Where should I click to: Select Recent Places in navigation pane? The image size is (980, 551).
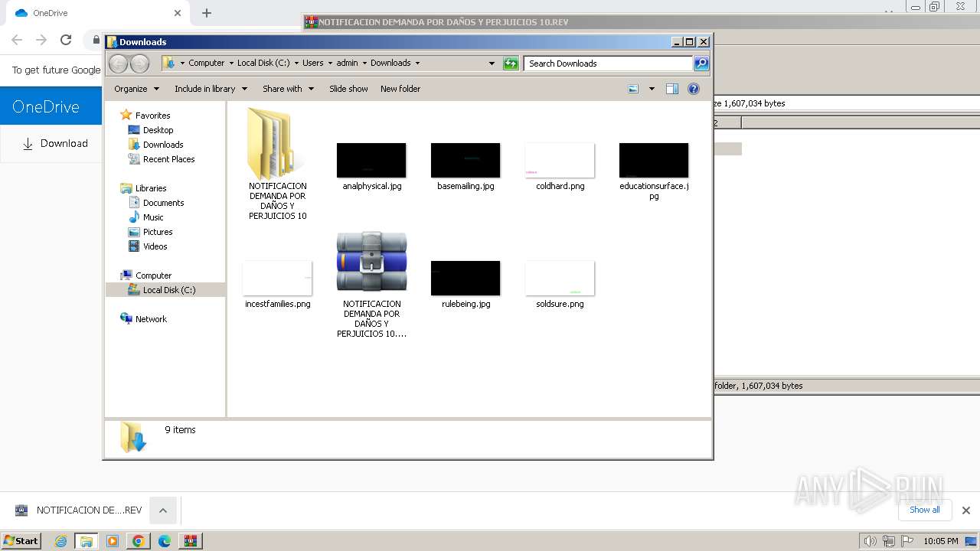pyautogui.click(x=168, y=159)
